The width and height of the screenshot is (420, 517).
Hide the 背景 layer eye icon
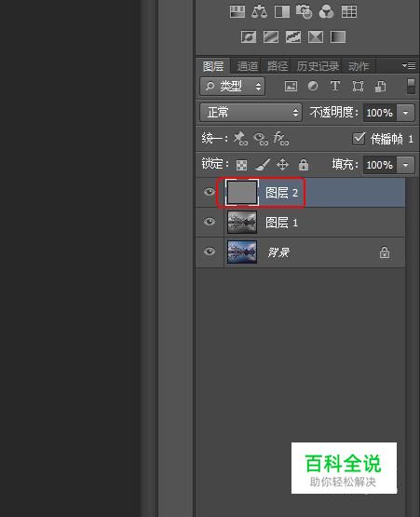pos(210,252)
